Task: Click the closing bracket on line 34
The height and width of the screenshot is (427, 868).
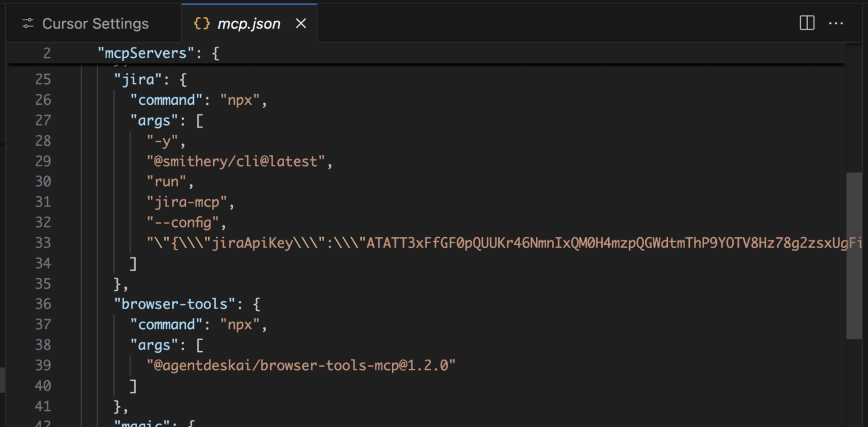Action: (134, 263)
